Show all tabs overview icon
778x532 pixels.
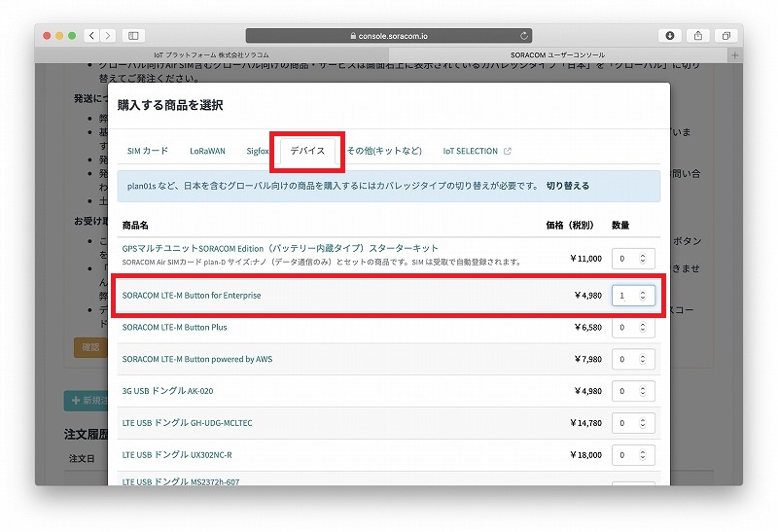(726, 36)
